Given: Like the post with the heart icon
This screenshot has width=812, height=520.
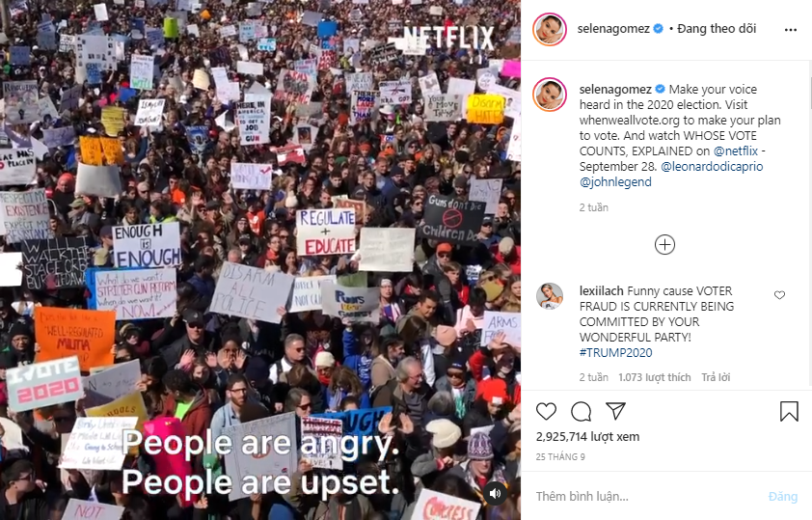Looking at the screenshot, I should (546, 411).
